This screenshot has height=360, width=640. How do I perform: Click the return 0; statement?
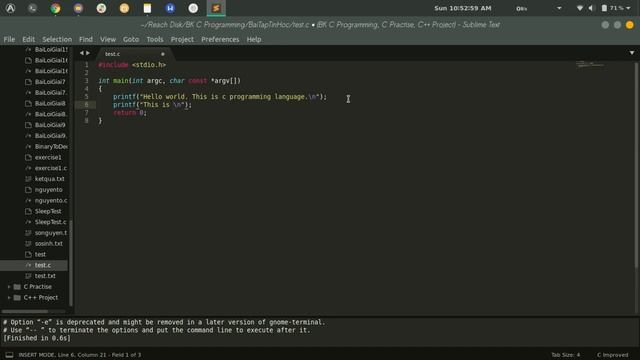[x=130, y=113]
